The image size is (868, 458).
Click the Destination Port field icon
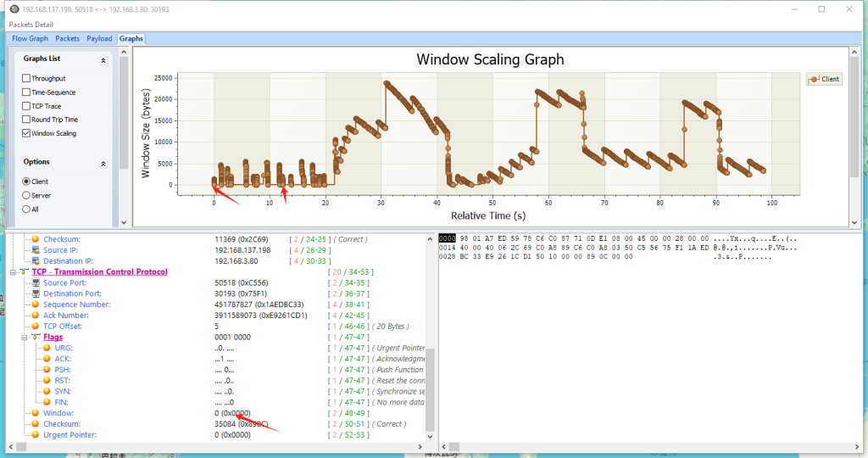(36, 293)
